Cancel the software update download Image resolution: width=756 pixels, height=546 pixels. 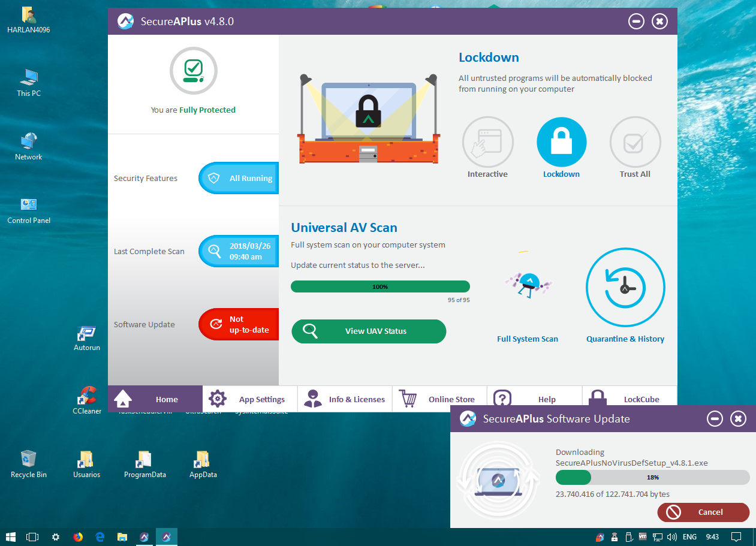point(703,512)
